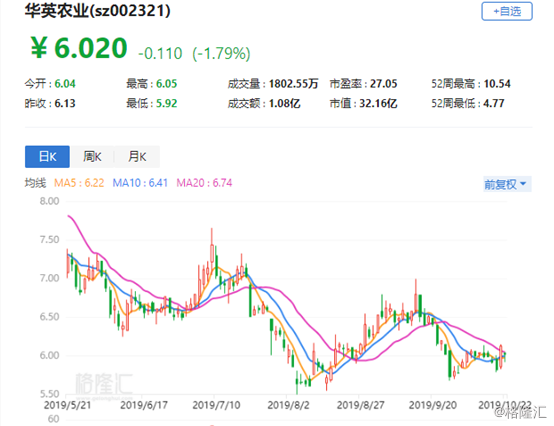
Task: Select the 成交量 value 1802.55万
Action: point(294,84)
